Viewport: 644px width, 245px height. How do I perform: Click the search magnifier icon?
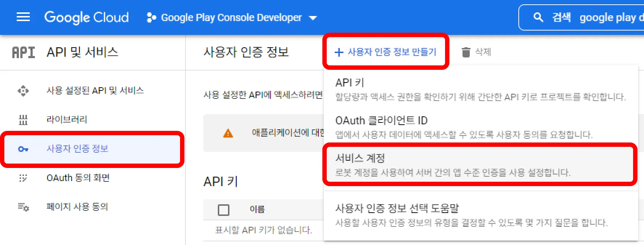coord(538,17)
